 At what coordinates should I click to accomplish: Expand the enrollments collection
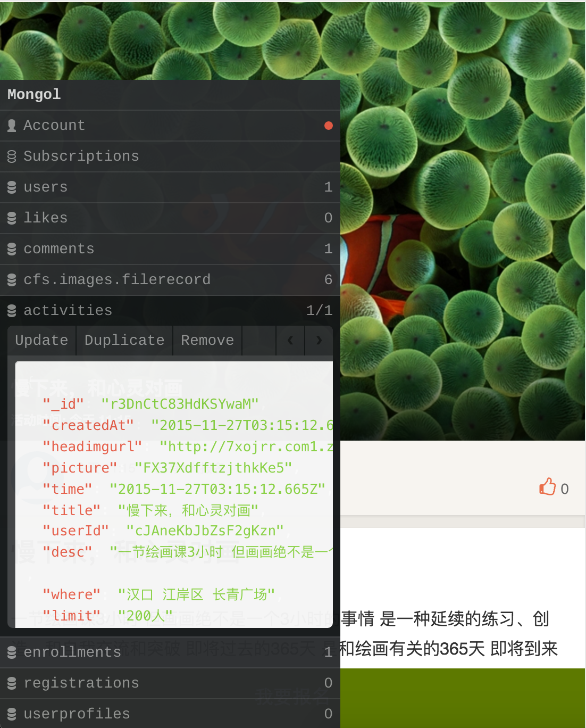pos(170,652)
